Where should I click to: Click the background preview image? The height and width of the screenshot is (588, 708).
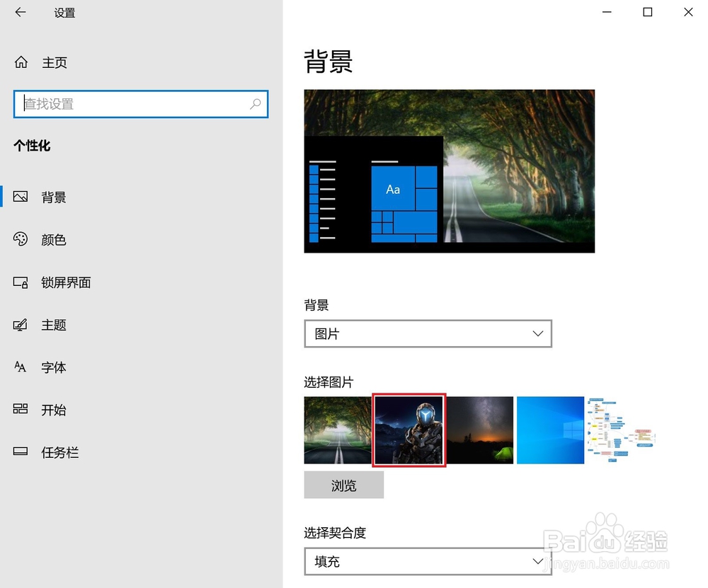pyautogui.click(x=449, y=171)
